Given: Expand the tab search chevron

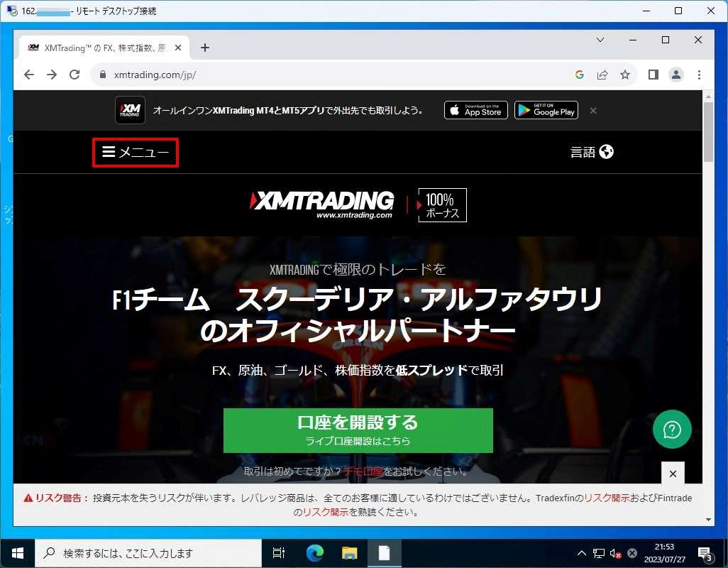Looking at the screenshot, I should pos(600,40).
